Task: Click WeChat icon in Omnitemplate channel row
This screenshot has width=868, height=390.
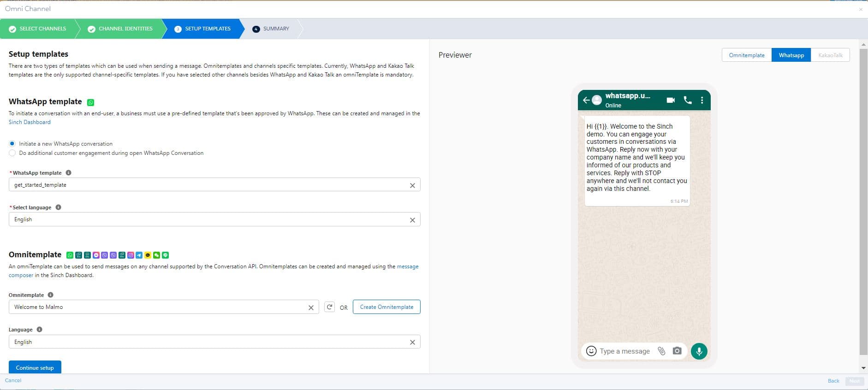Action: [157, 255]
